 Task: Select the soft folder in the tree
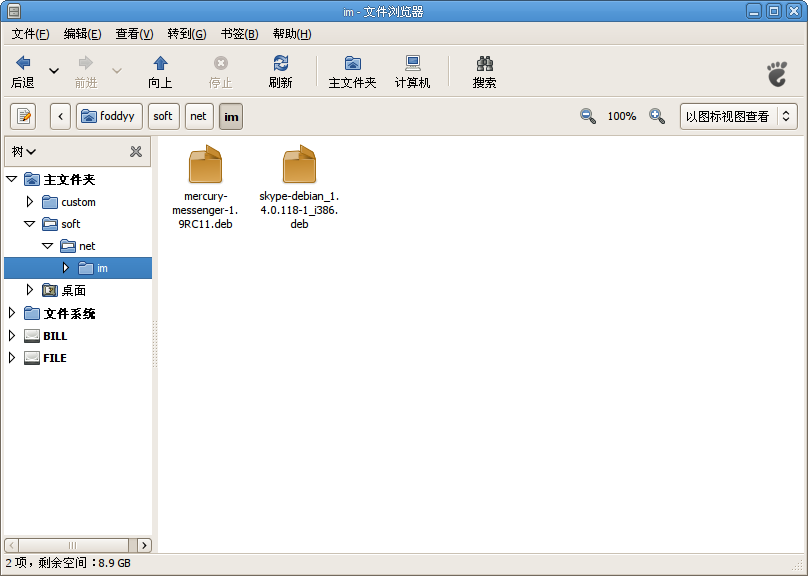pyautogui.click(x=61, y=224)
